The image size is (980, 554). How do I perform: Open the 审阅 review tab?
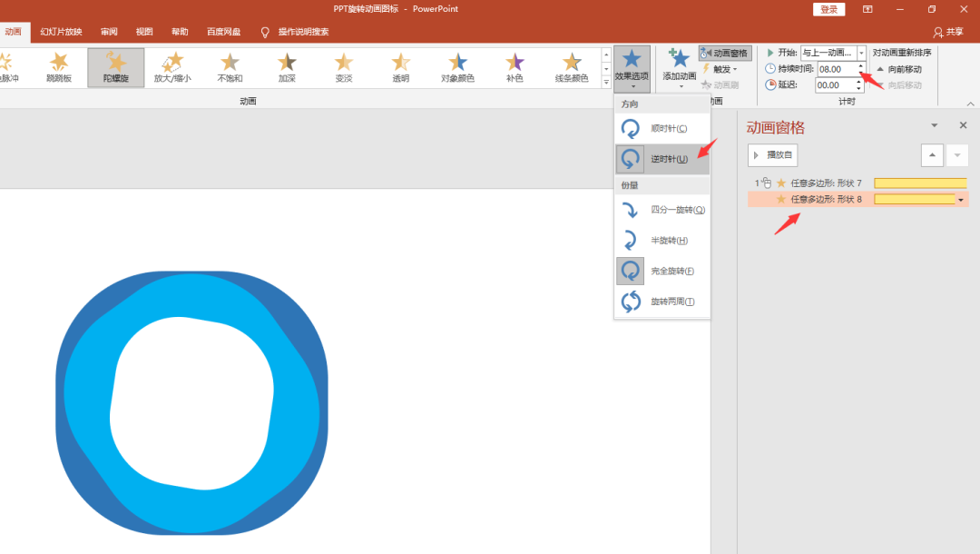[109, 32]
